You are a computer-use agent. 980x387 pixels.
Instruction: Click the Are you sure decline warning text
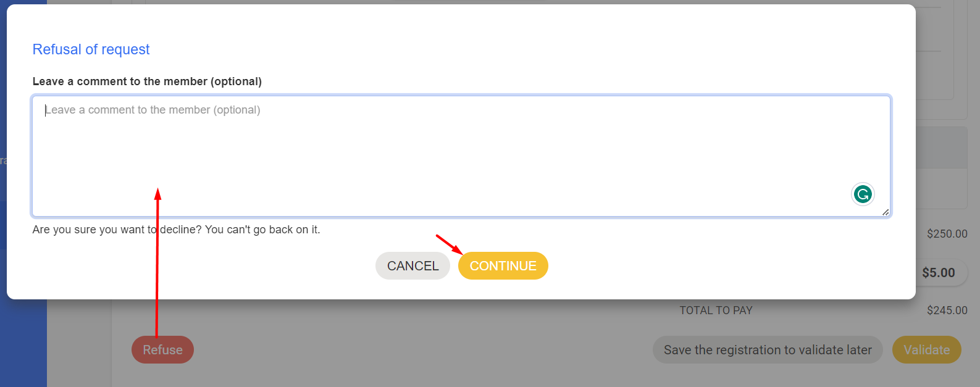coord(176,230)
